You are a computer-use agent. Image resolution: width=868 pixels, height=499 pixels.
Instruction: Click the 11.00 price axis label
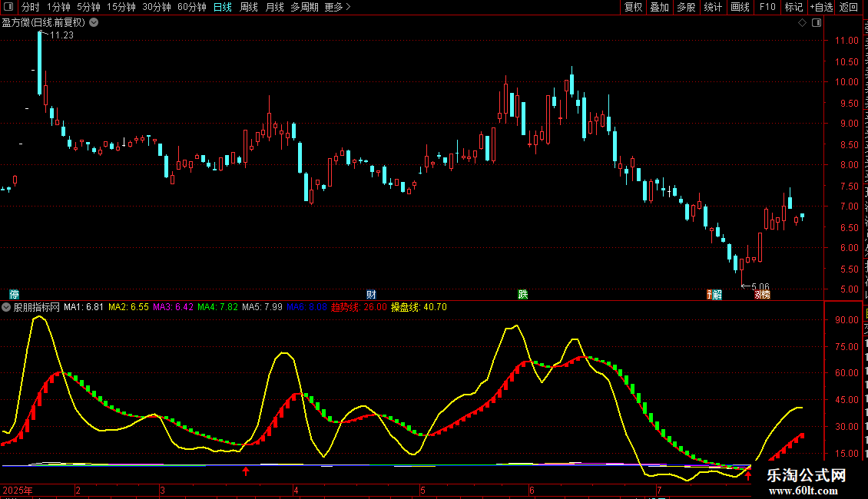(846, 41)
